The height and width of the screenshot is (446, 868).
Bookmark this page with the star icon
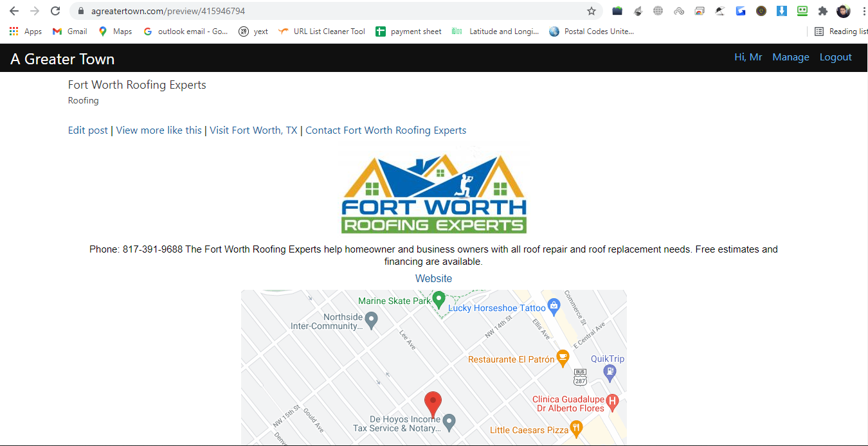[x=592, y=11]
